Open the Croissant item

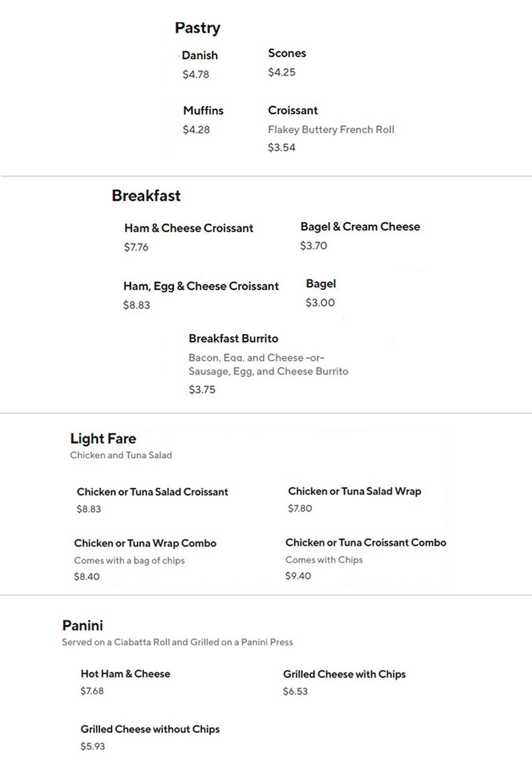click(x=293, y=110)
